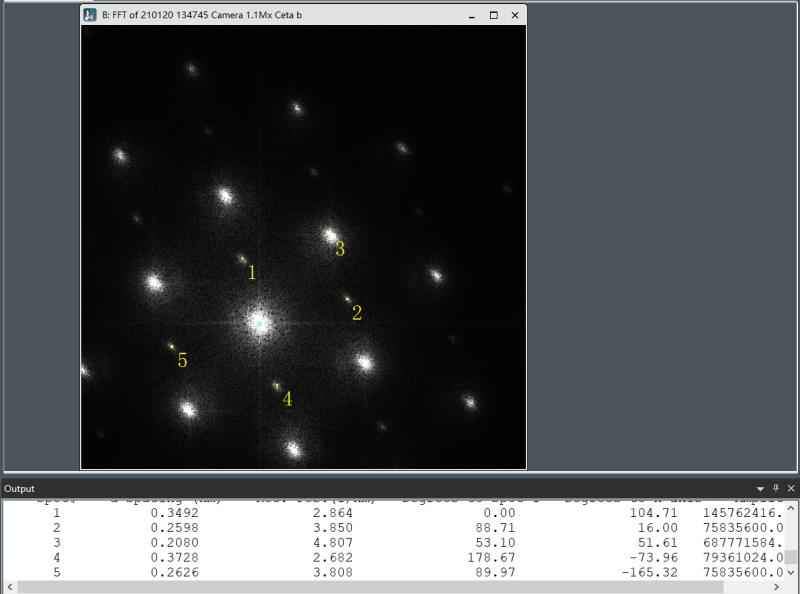
Task: Click the FFT image window's app icon
Action: [91, 15]
